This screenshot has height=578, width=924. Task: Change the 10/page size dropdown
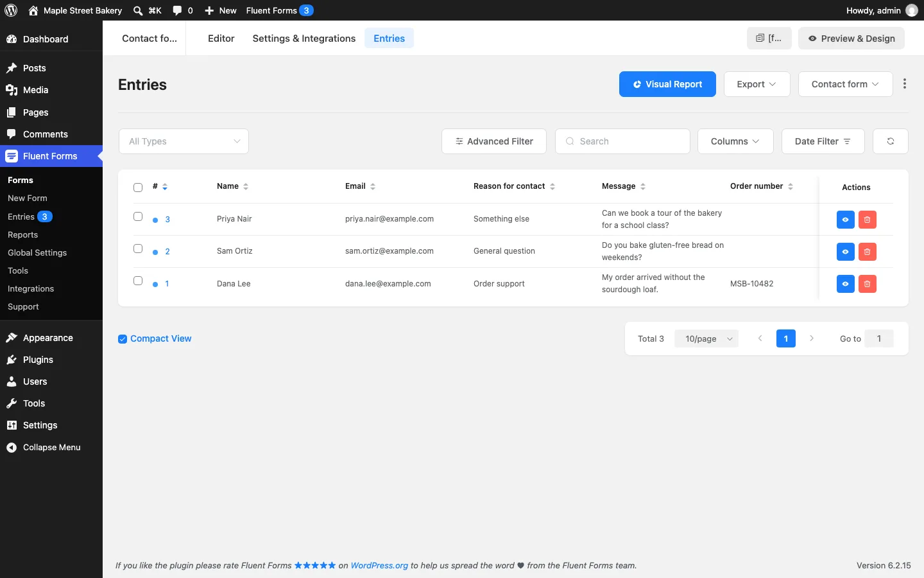(x=706, y=338)
